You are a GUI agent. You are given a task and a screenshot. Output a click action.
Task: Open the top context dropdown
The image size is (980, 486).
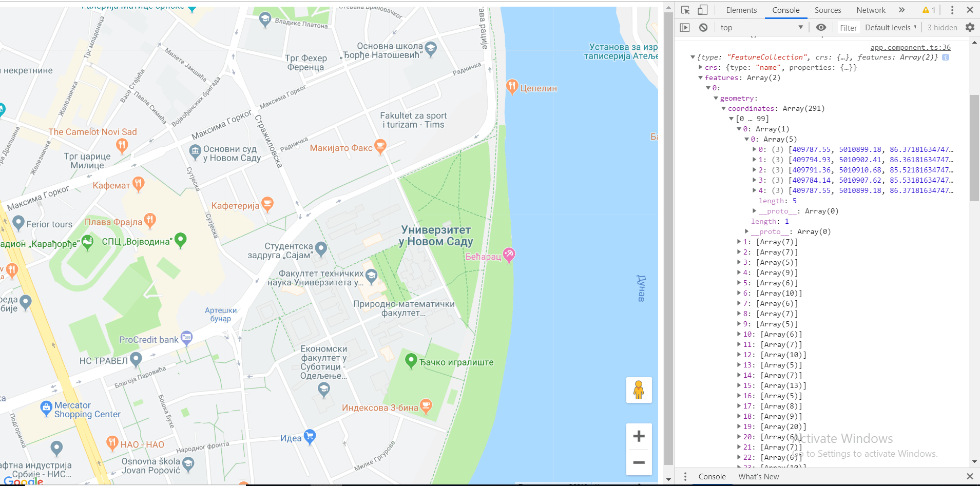tap(762, 28)
